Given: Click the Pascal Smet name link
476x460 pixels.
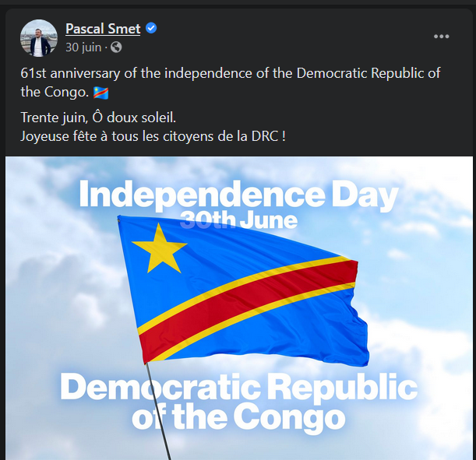Looking at the screenshot, I should point(103,29).
